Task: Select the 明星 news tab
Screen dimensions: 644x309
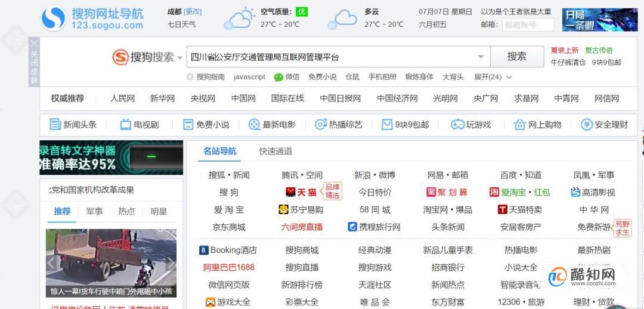Action: 159,211
